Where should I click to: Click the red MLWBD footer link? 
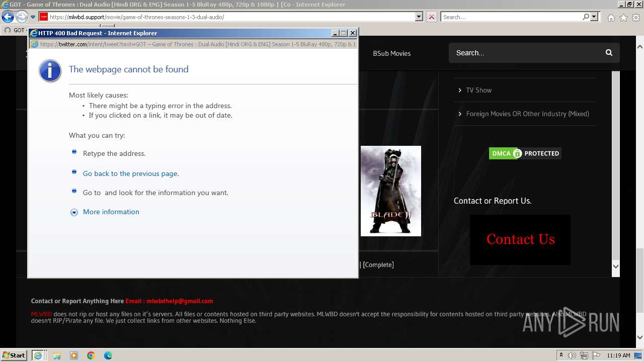pos(41,314)
